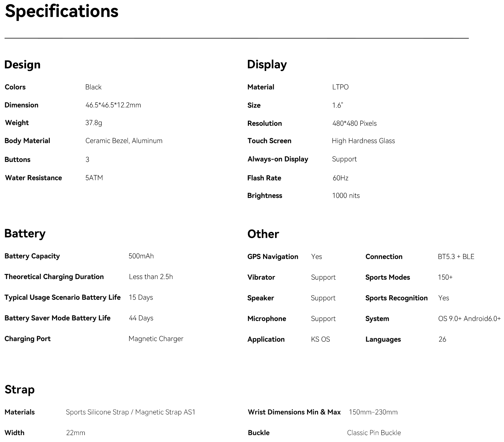This screenshot has width=504, height=442.
Task: Click the Classic Pin Buckle value
Action: (374, 433)
